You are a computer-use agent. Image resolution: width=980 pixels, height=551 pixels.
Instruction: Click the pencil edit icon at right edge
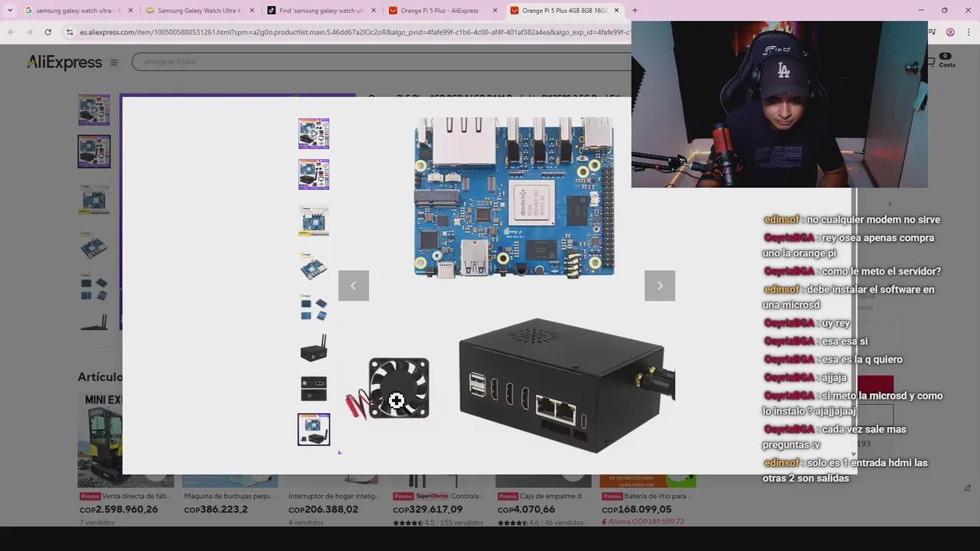point(968,487)
